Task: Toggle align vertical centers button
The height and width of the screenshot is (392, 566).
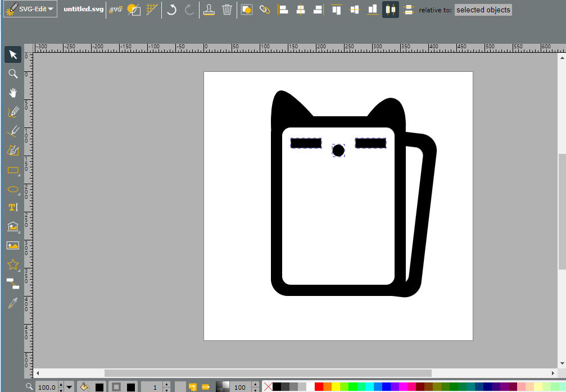Action: pos(391,10)
